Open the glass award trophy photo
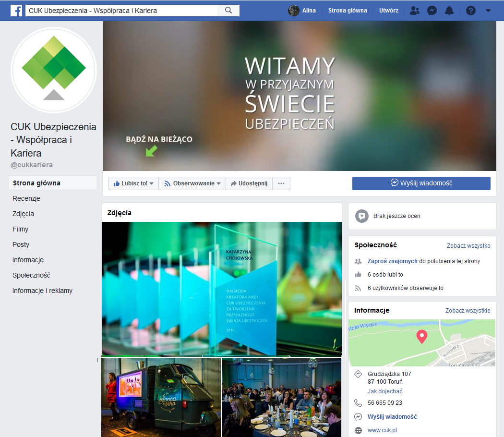Viewport: 504px width, 437px height. (x=222, y=289)
